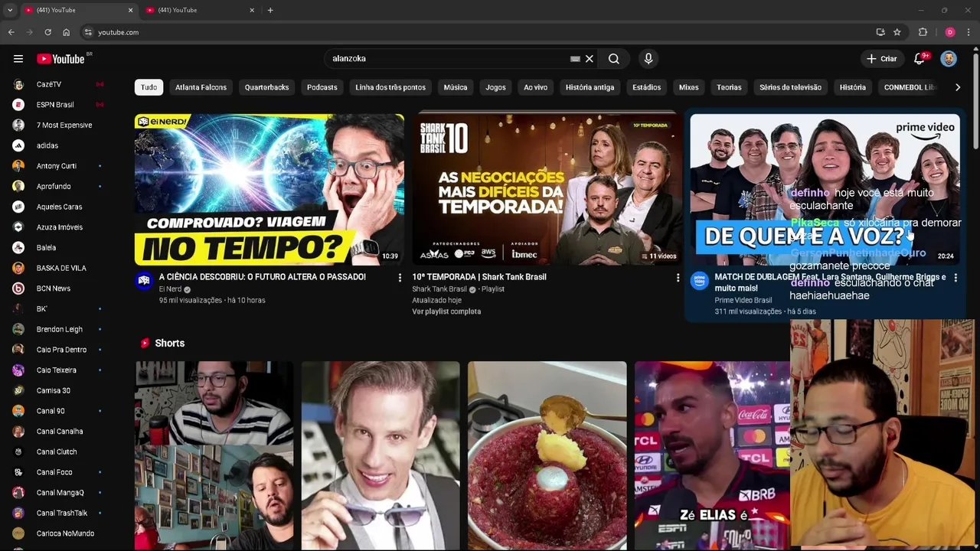Select the Estádios chip

(x=646, y=87)
